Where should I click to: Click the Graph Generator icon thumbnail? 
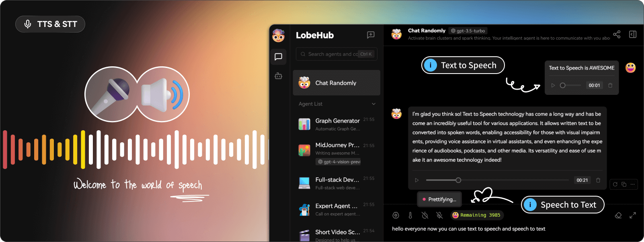point(304,124)
